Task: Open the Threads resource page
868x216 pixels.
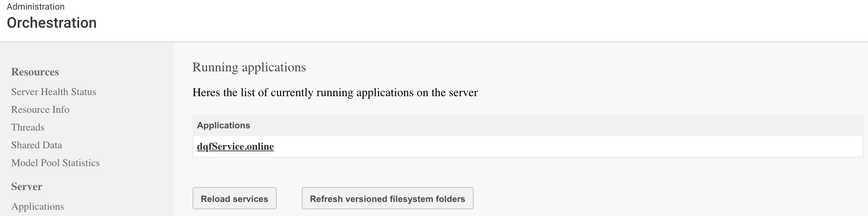Action: point(28,127)
